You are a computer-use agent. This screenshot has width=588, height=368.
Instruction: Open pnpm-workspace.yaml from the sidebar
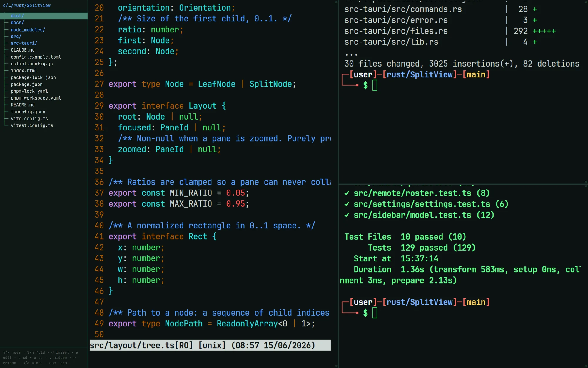[x=36, y=98]
